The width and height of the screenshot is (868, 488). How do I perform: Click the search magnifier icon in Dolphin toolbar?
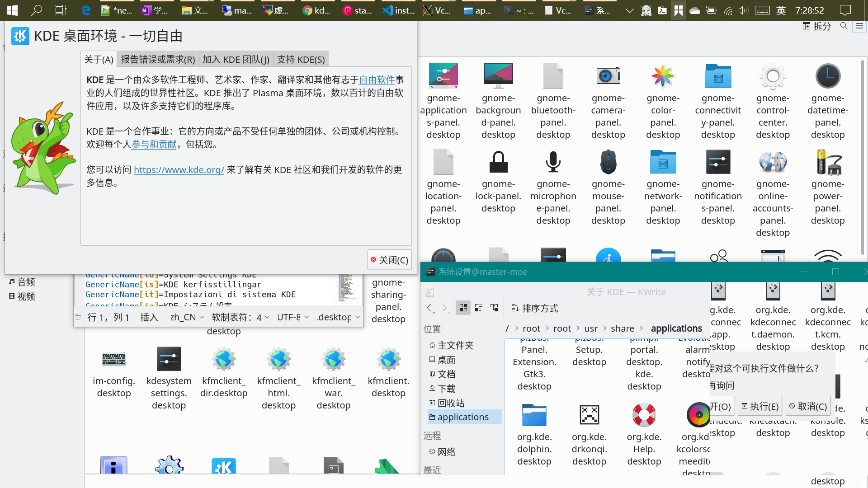(844, 26)
